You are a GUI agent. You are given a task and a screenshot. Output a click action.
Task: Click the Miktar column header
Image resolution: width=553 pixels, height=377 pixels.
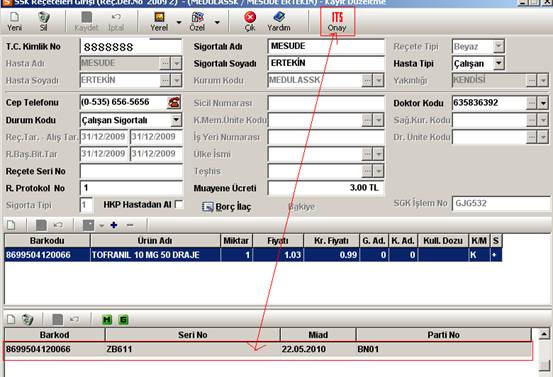[236, 241]
